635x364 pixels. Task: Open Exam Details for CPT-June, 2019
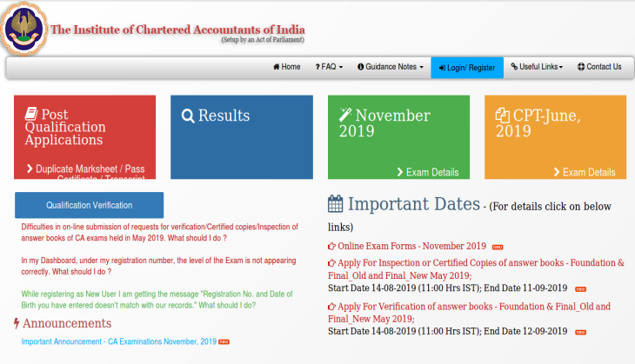pyautogui.click(x=585, y=172)
